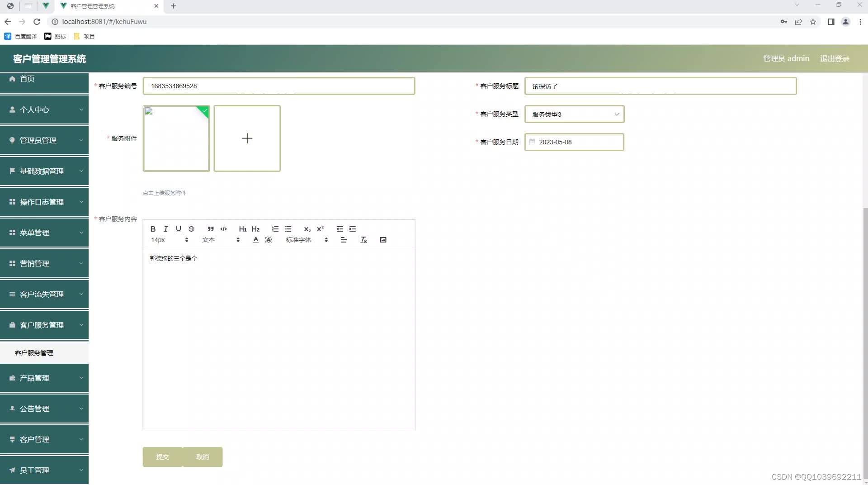Apply italic formatting in editor

(x=165, y=229)
